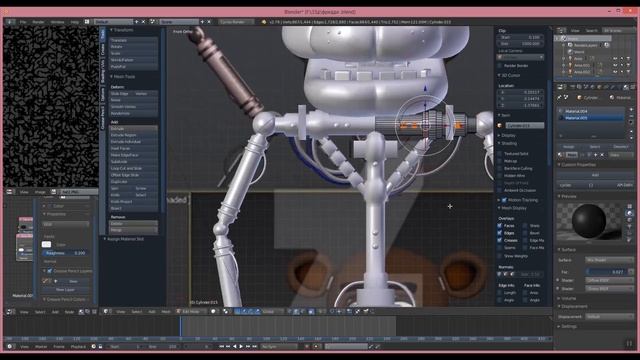Image resolution: width=640 pixels, height=360 pixels.
Task: Select Material.005 slot in material list
Action: pos(591,118)
